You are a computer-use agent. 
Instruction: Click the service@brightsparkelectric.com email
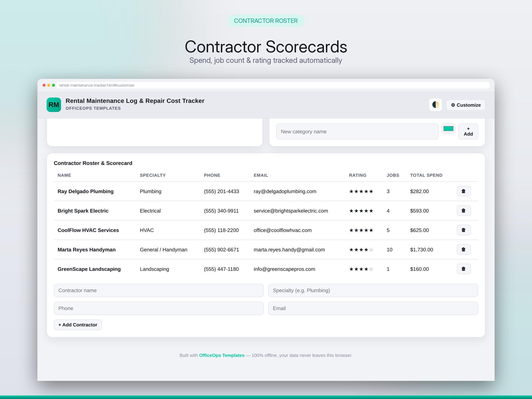(x=291, y=211)
